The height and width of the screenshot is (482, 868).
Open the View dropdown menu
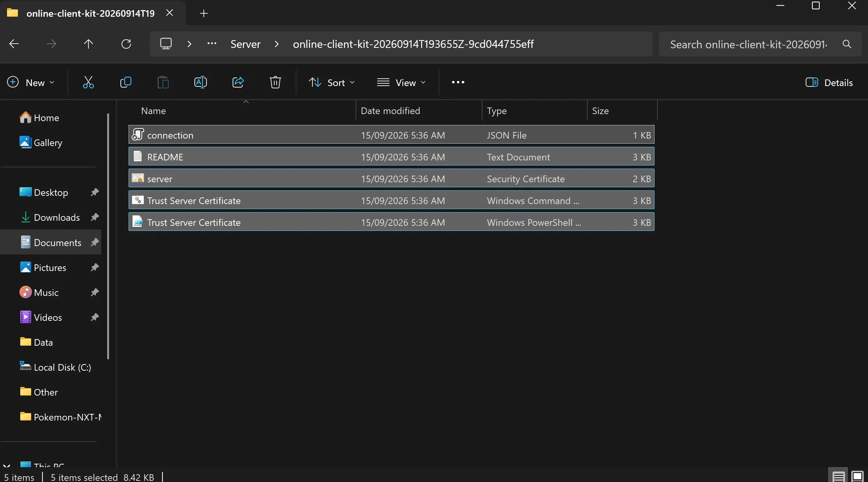[x=401, y=83]
